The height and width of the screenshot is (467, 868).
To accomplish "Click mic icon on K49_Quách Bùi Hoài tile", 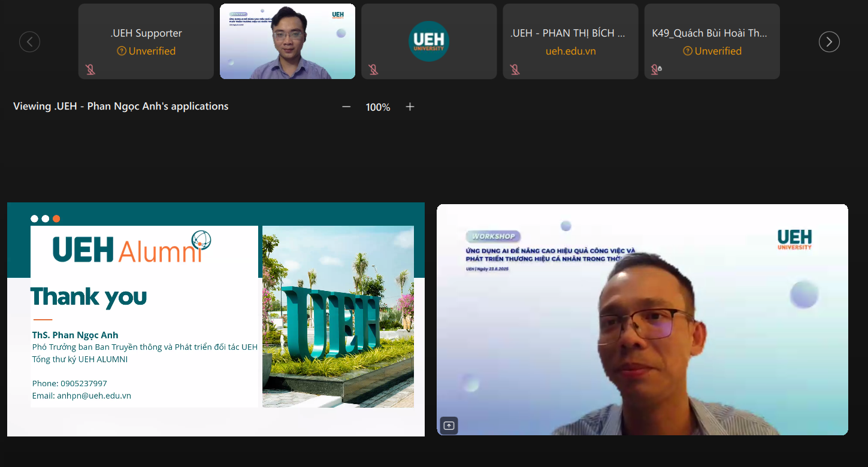I will click(x=656, y=70).
